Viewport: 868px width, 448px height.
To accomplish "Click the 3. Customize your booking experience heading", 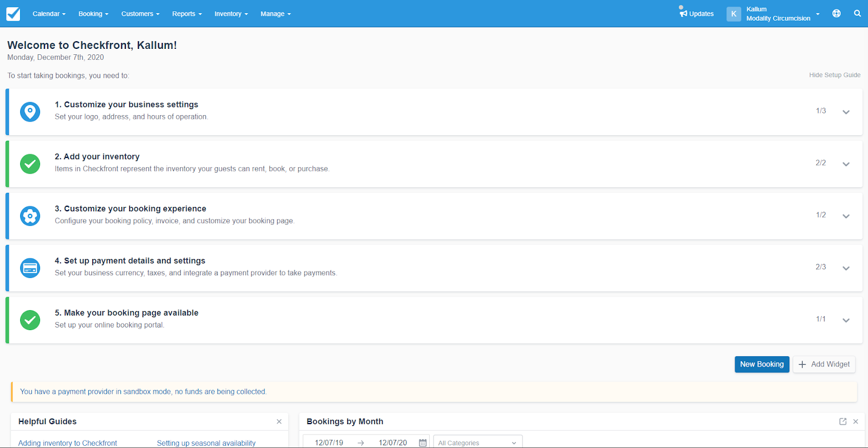I will [131, 209].
